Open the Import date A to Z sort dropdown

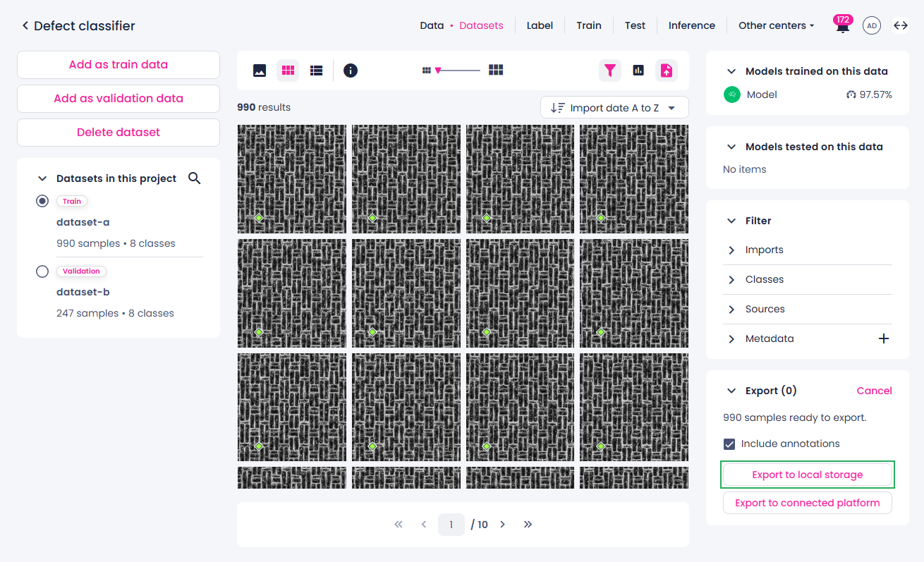[614, 108]
